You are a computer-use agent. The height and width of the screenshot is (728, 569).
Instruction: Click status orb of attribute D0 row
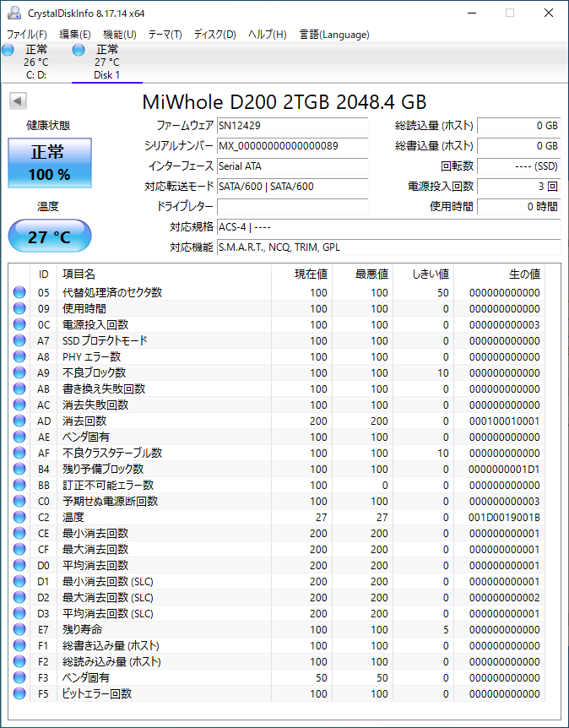coord(19,565)
